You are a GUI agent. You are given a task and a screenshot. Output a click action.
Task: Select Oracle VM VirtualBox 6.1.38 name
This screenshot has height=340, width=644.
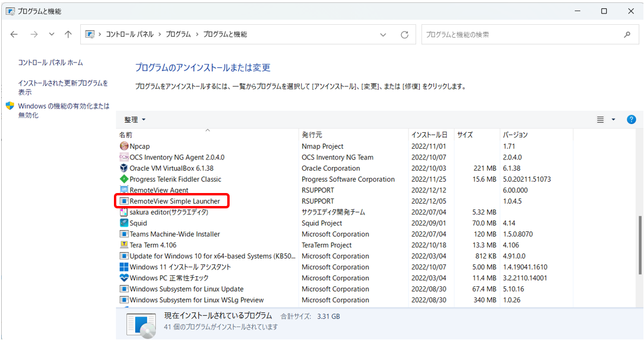(x=171, y=168)
